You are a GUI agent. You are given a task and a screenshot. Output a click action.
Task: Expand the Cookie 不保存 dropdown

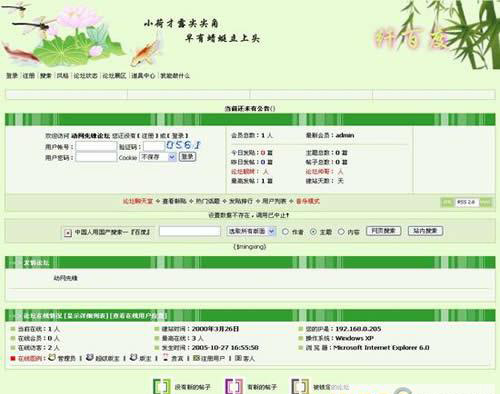click(x=158, y=157)
